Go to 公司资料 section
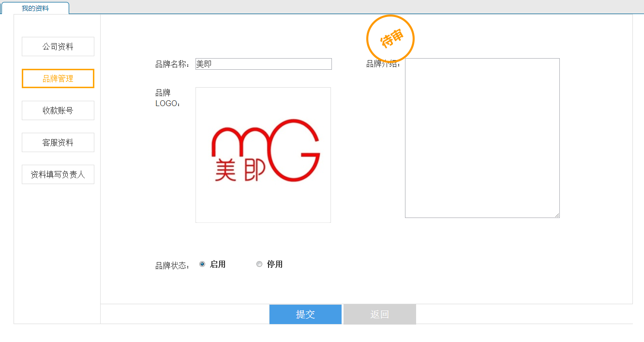 [58, 47]
